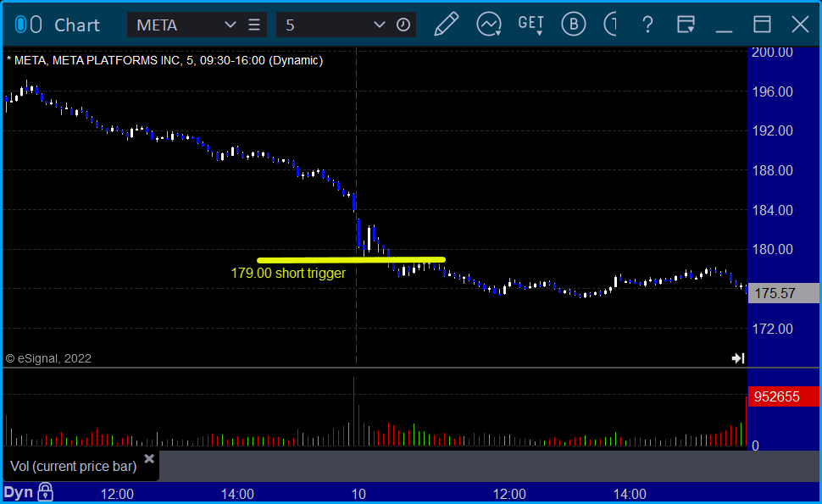
Task: Click the yellow 179.00 short trigger line
Action: point(351,260)
